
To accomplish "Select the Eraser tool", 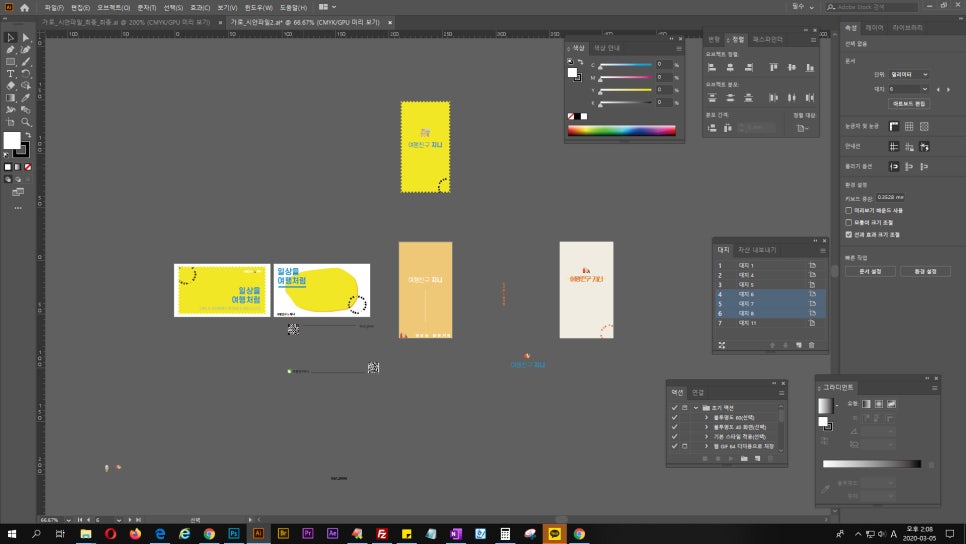I will 10,86.
